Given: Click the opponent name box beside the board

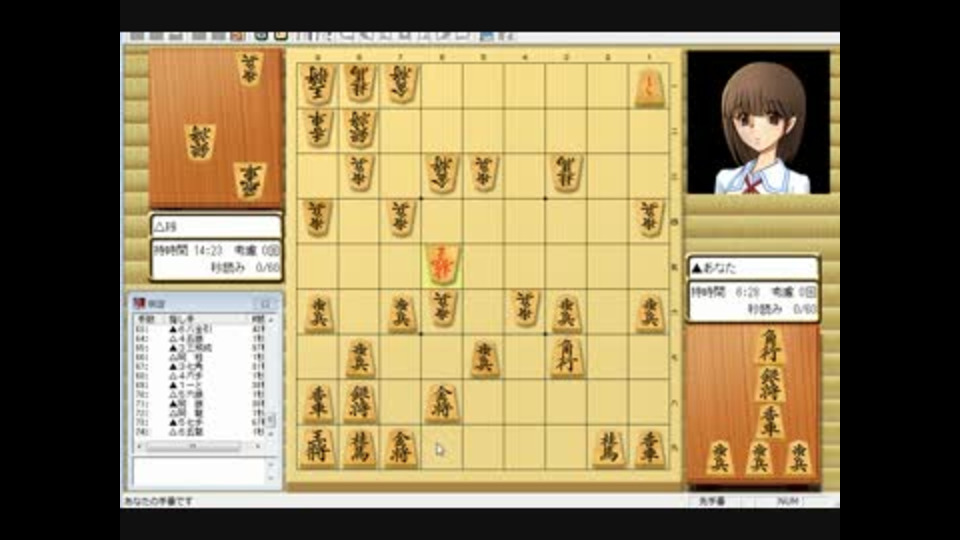Looking at the screenshot, I should tap(216, 226).
